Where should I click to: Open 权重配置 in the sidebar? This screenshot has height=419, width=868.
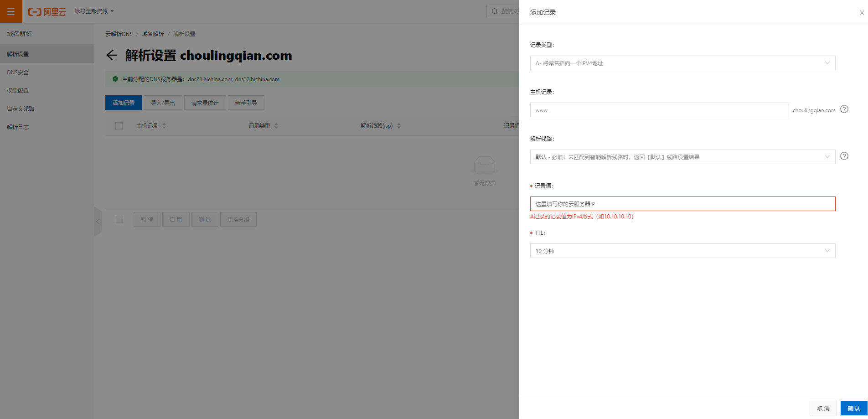(47, 90)
